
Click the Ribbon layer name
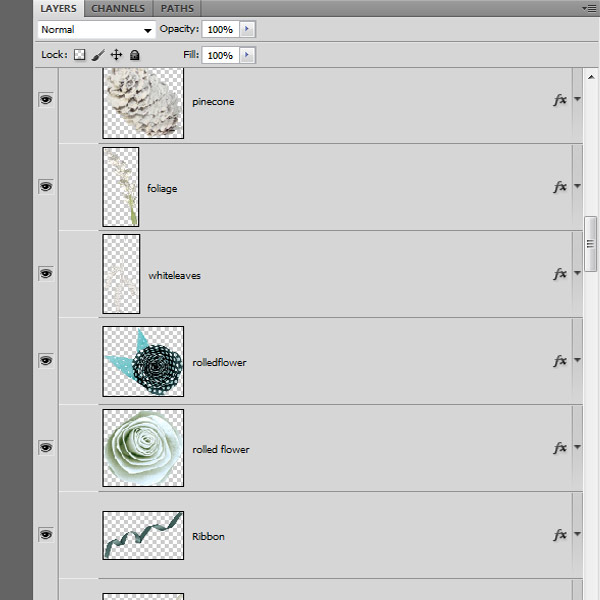pyautogui.click(x=209, y=536)
